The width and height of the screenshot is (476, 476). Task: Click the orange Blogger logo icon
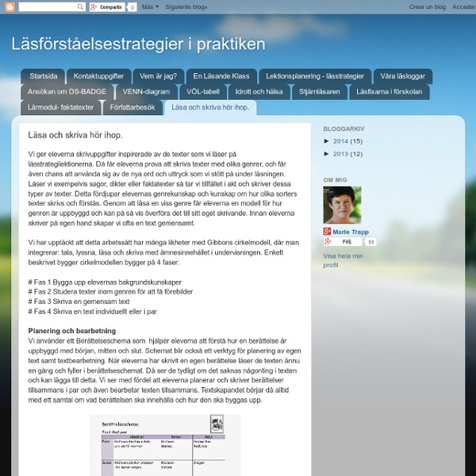tap(10, 6)
